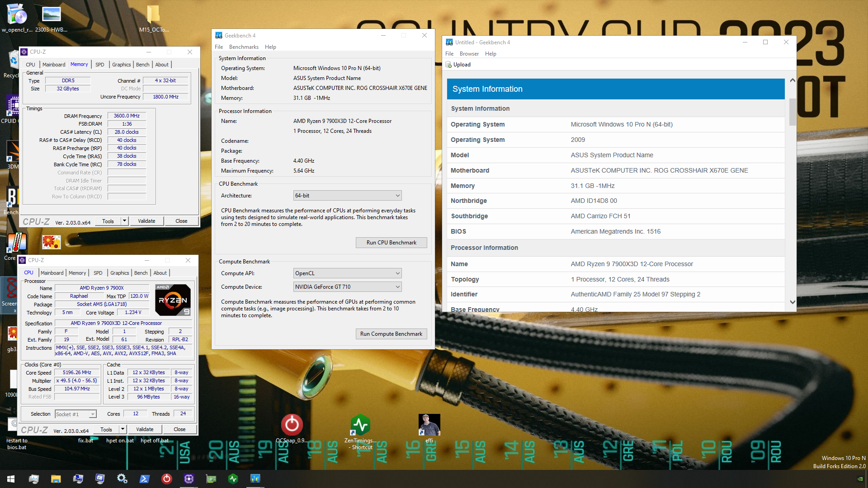Open PowerShell from the taskbar
This screenshot has height=488, width=868.
(x=144, y=479)
